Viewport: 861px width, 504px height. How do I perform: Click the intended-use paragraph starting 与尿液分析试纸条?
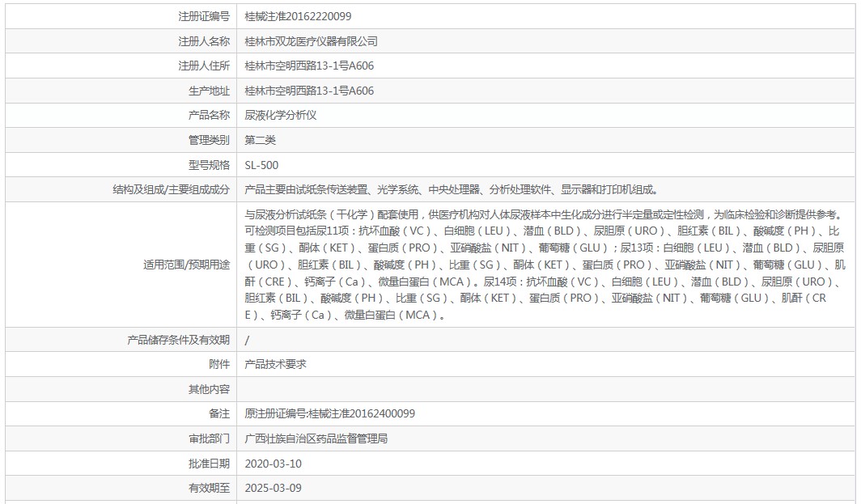pos(545,265)
